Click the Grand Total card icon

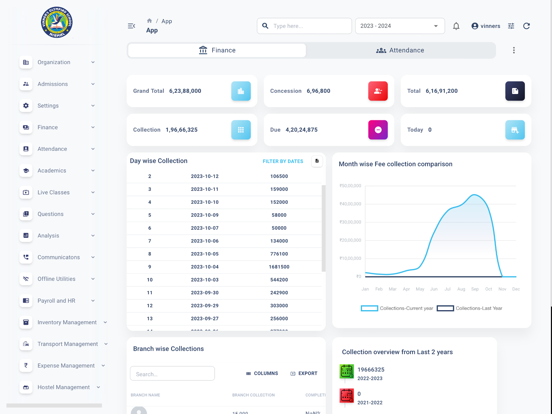pyautogui.click(x=241, y=91)
